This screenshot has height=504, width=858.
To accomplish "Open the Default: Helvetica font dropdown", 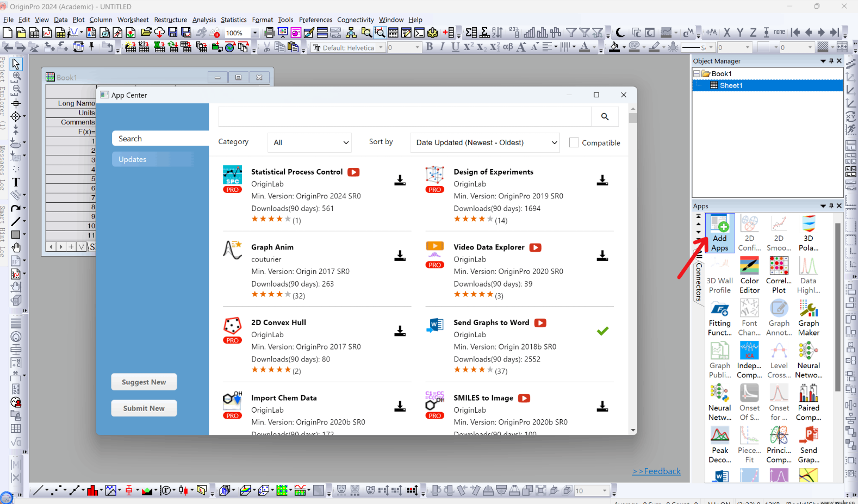I will [381, 48].
